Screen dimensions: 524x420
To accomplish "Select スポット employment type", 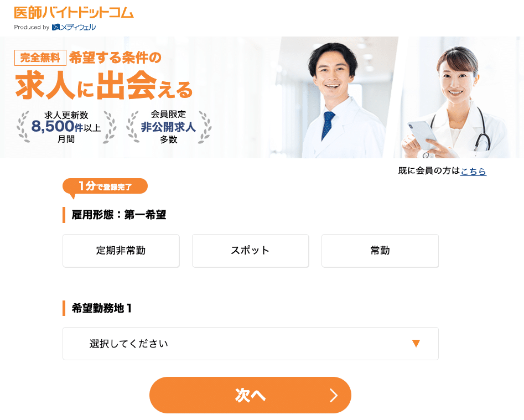I will tap(250, 251).
